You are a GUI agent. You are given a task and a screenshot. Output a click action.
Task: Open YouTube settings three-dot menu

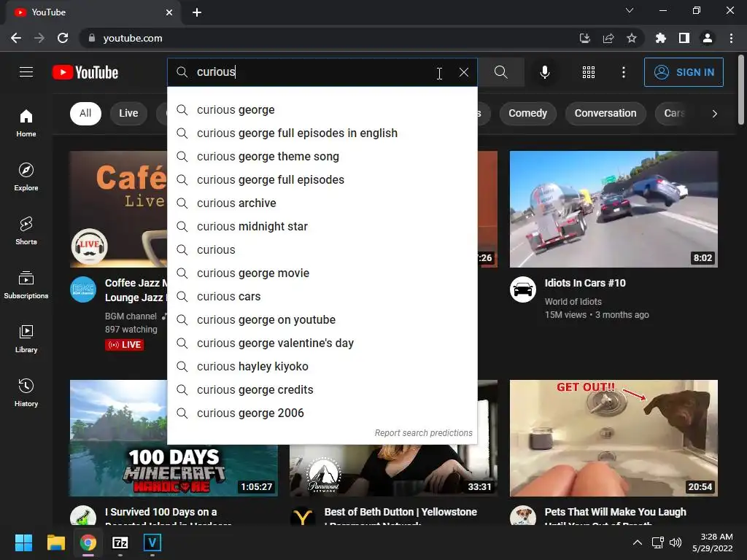[x=624, y=72]
